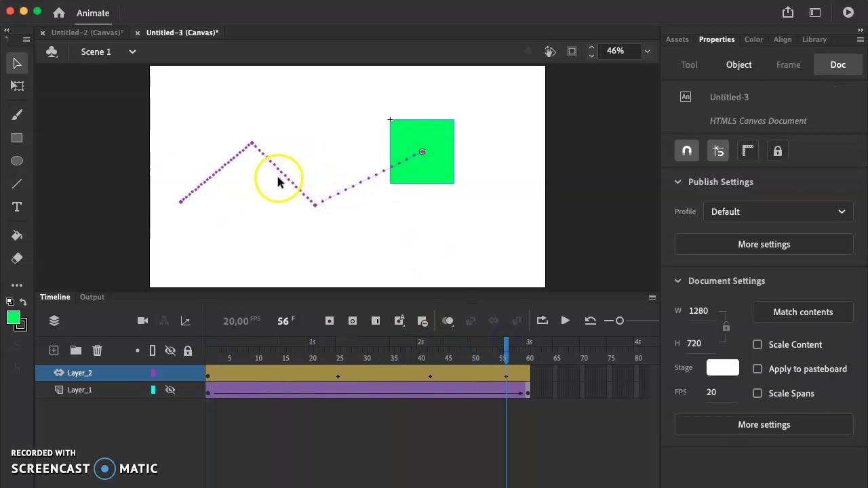
Task: Activate the Text tool
Action: pyautogui.click(x=17, y=207)
